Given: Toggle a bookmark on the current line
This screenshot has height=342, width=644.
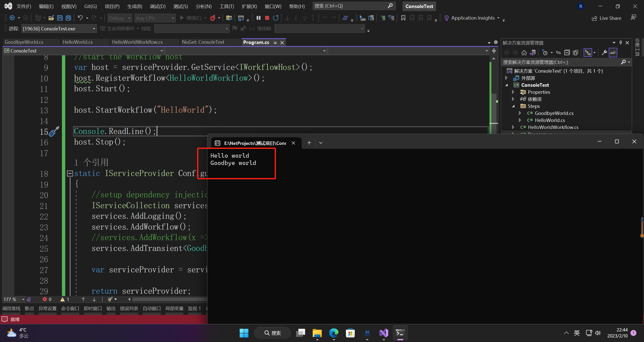Looking at the screenshot, I should (x=403, y=18).
